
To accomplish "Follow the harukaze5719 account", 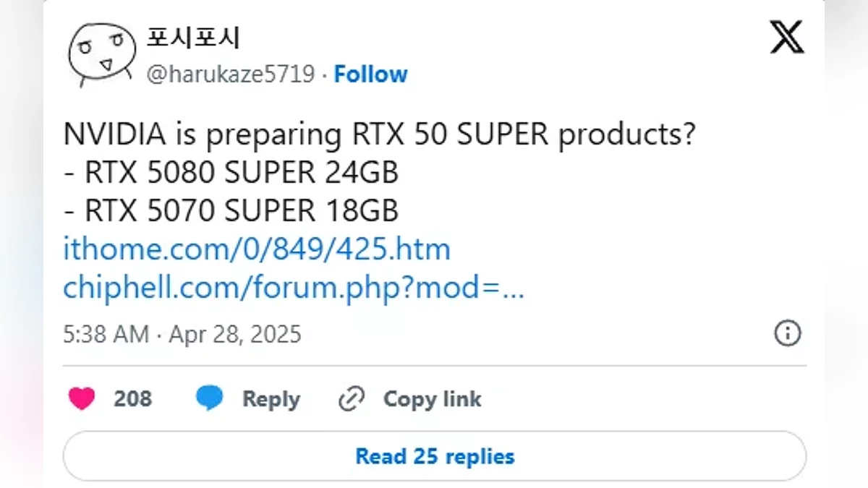I will [370, 74].
